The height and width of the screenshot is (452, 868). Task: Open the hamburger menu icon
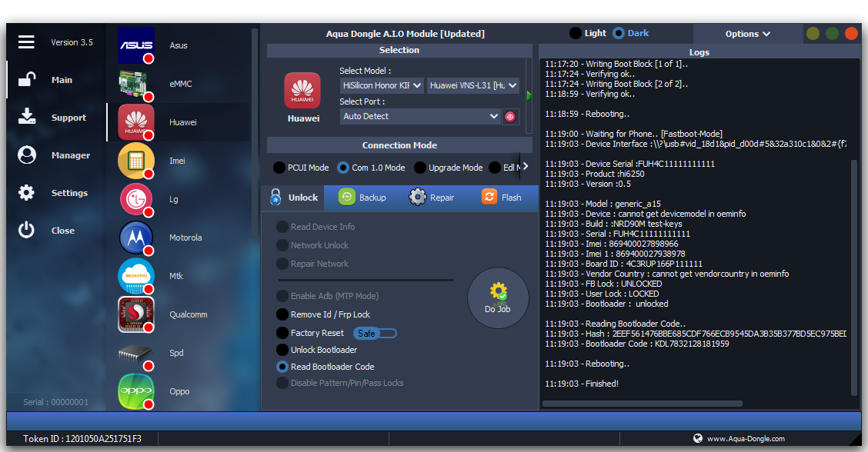point(26,42)
